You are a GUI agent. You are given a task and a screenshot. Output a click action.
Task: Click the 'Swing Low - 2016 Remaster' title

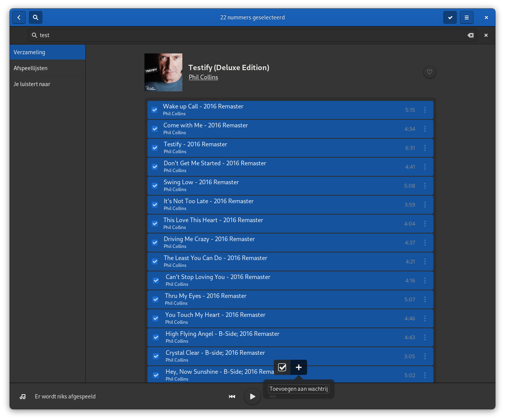tap(201, 182)
